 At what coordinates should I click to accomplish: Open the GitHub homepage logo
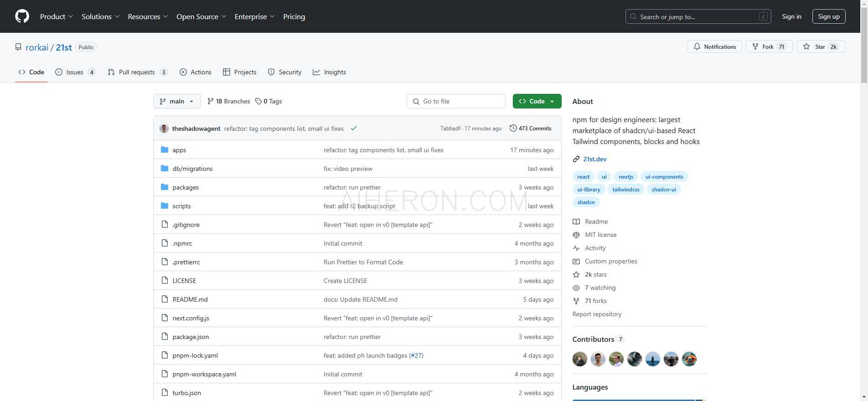pos(22,16)
